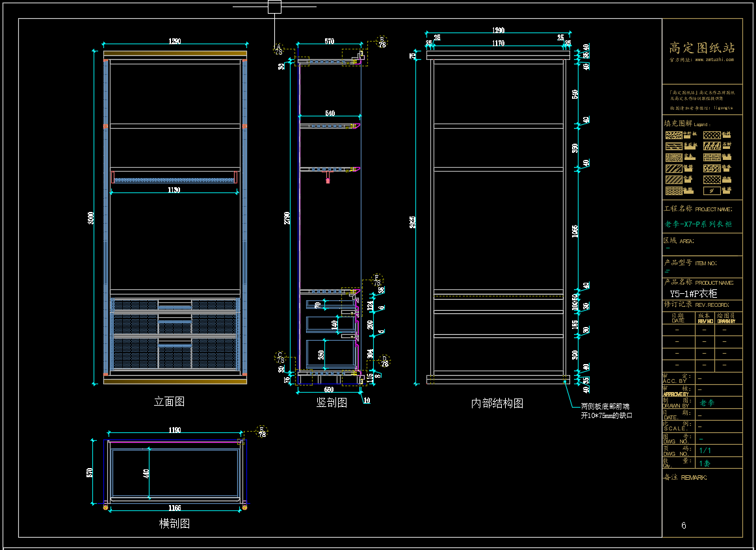Screen dimensions: 756x550
Task: Click the 区域 AREA label
Action: (x=679, y=241)
